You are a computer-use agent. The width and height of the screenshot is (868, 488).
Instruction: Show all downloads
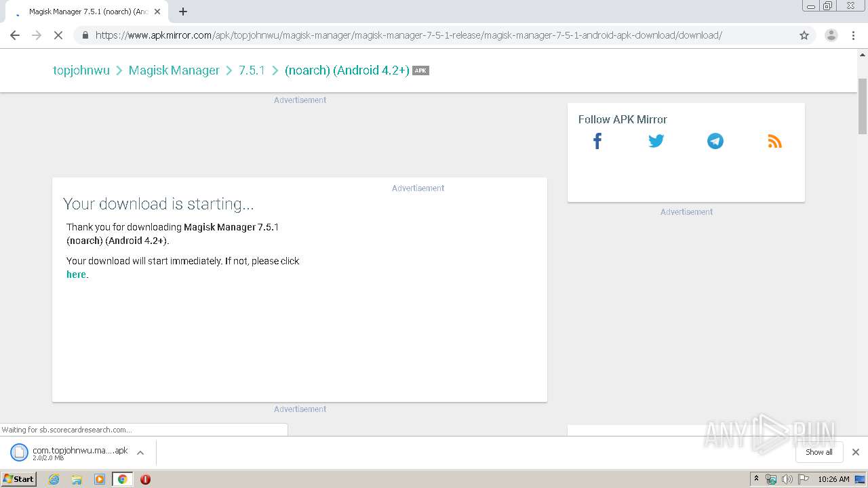[x=819, y=452]
